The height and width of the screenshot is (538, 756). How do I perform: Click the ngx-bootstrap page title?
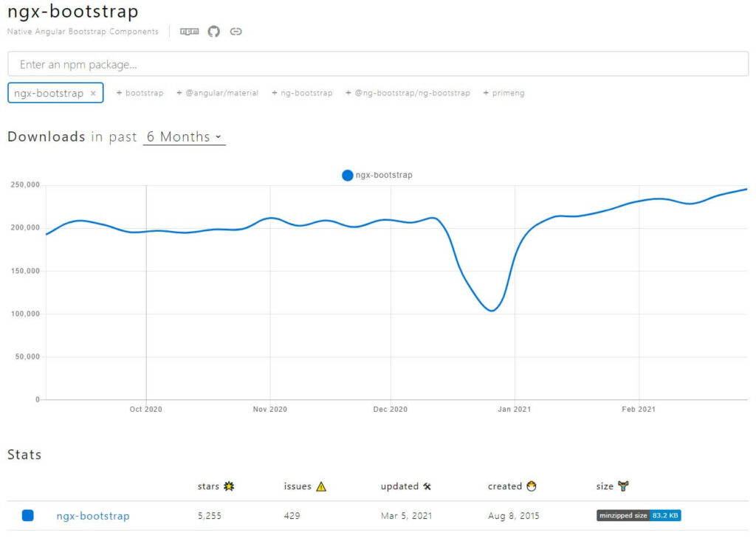pos(73,12)
